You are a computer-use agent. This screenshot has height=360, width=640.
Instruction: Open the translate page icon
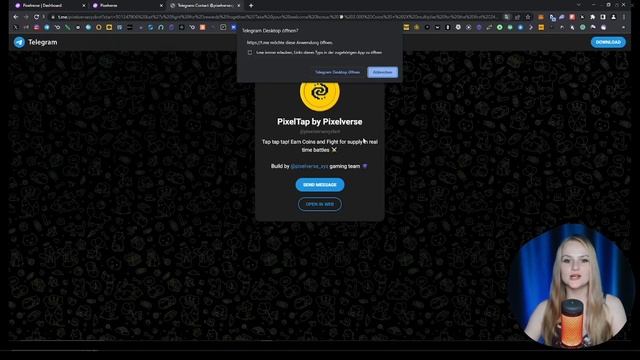tap(507, 17)
